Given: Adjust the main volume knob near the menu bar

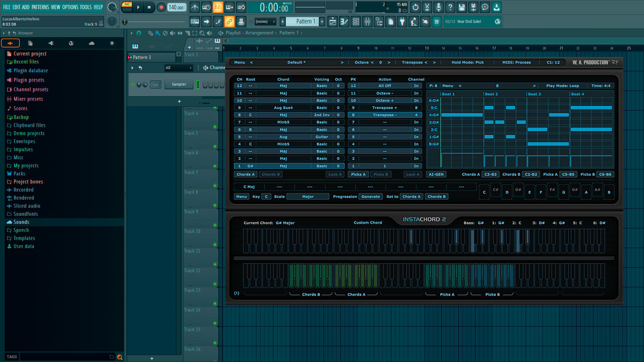Looking at the screenshot, I should coord(112,8).
